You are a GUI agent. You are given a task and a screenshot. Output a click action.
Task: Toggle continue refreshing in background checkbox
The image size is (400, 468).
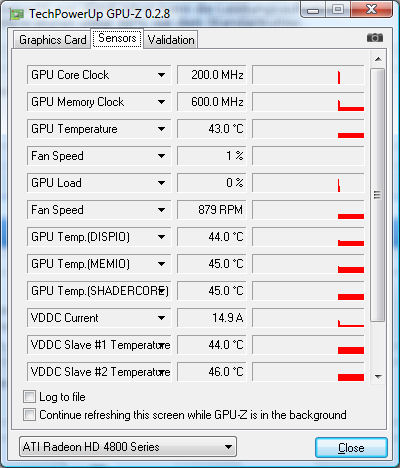(x=29, y=415)
